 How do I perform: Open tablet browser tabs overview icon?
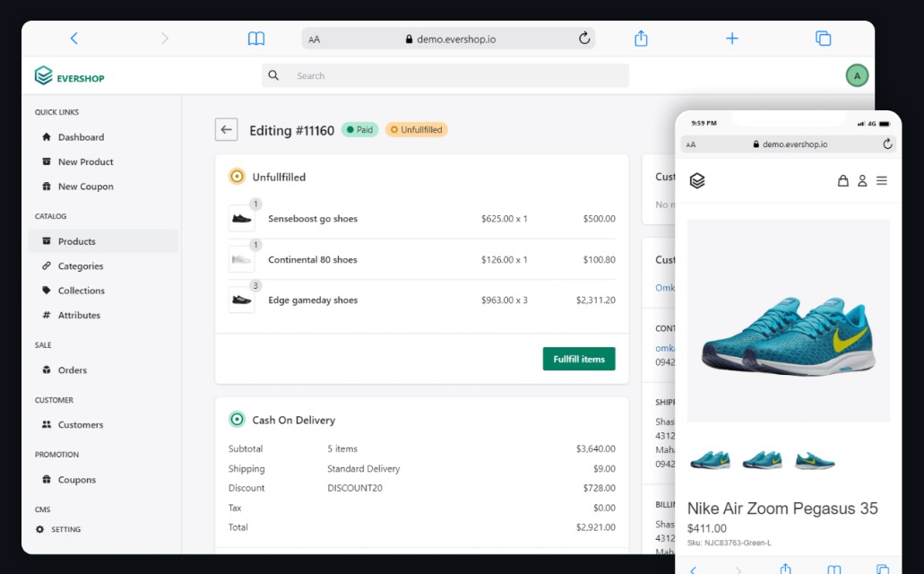(x=823, y=39)
